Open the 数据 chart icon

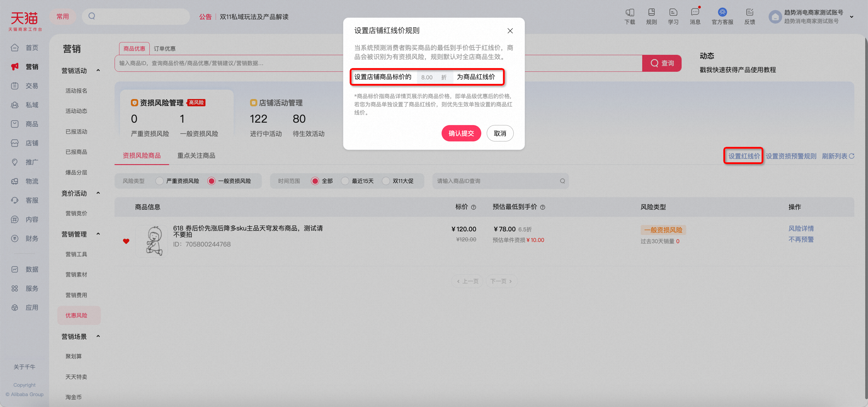tap(15, 269)
